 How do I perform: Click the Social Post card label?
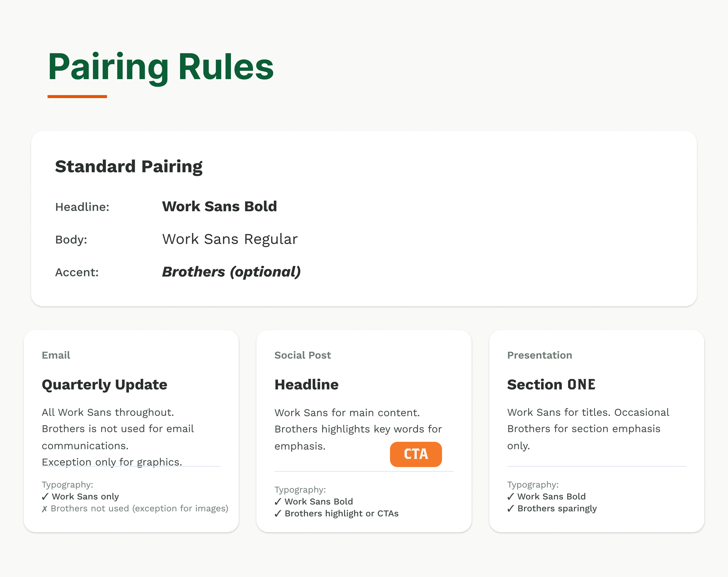(x=303, y=355)
